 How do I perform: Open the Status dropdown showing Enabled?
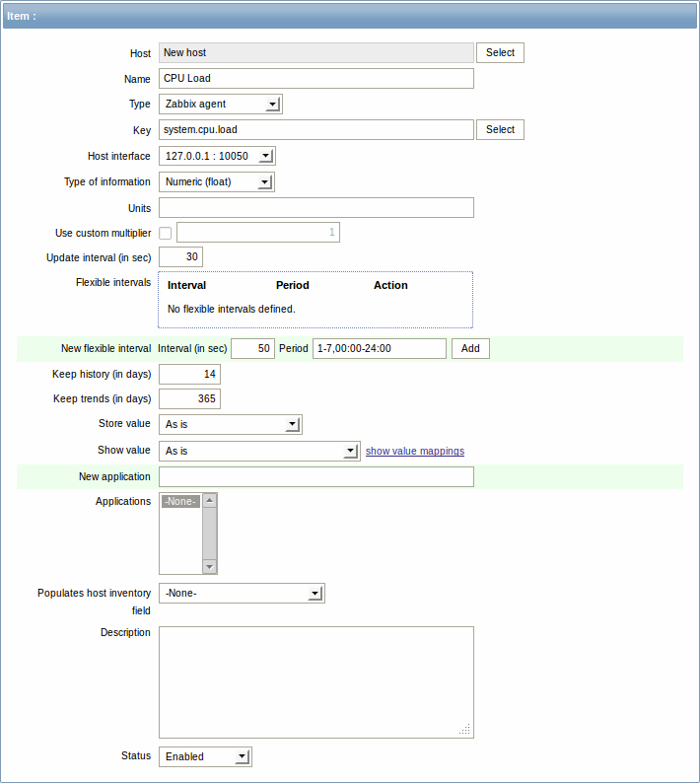pyautogui.click(x=205, y=756)
